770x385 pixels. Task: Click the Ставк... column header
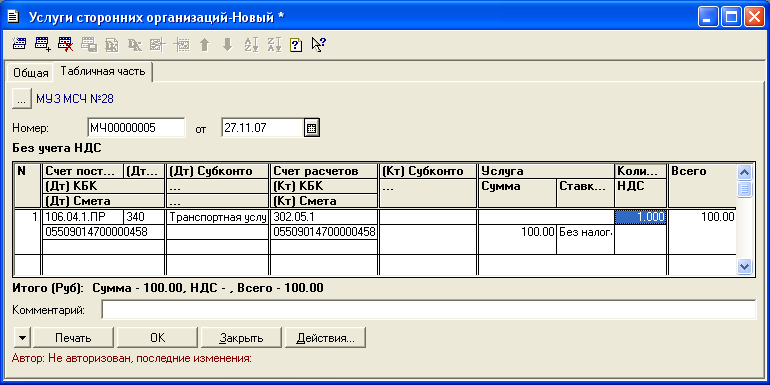[x=585, y=193]
